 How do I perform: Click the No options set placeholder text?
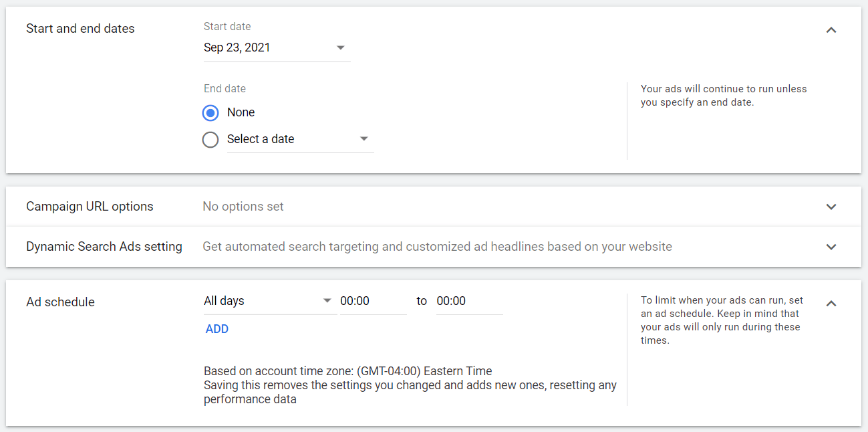pos(243,206)
